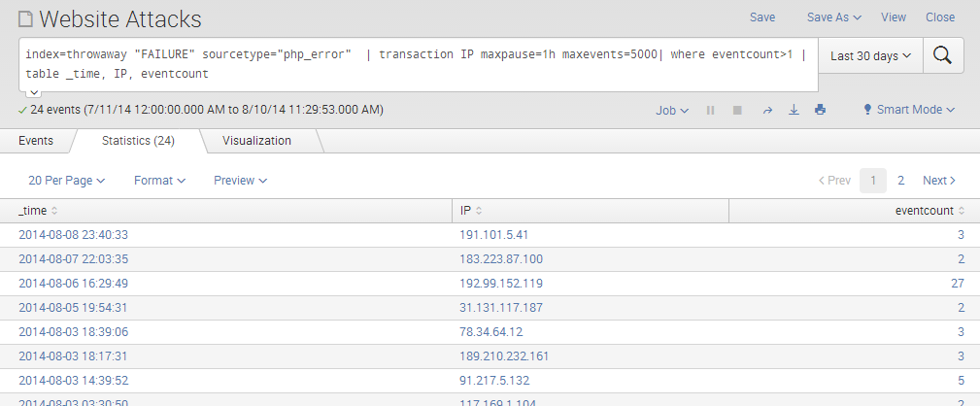Switch to the Events tab
This screenshot has height=406, width=980.
[36, 141]
